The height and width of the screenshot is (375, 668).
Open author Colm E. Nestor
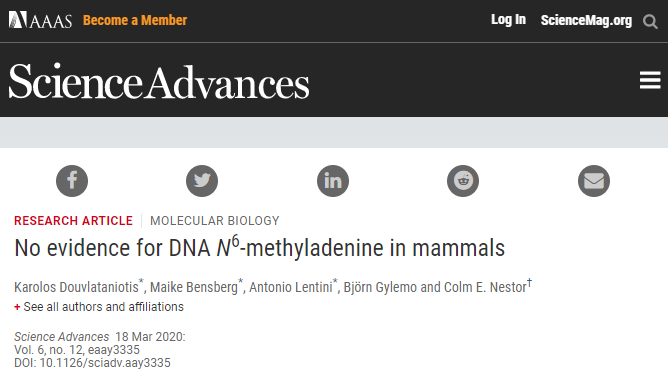click(485, 287)
